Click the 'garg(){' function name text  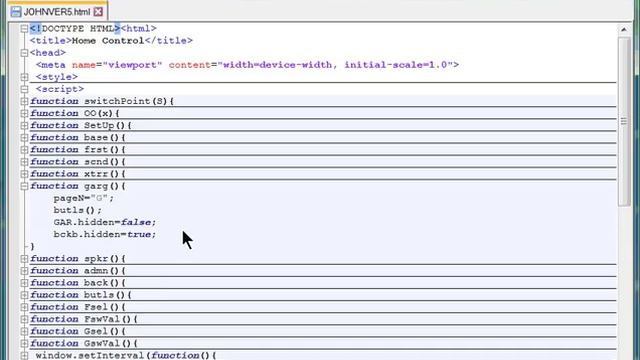click(x=105, y=186)
